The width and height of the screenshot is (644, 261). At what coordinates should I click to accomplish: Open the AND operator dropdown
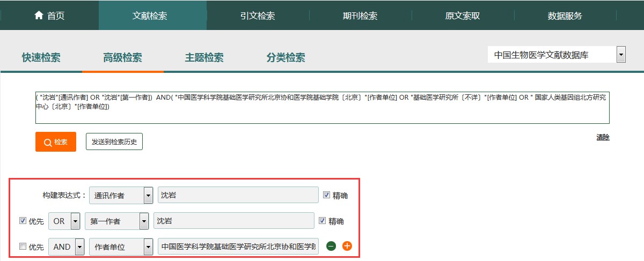(x=79, y=247)
